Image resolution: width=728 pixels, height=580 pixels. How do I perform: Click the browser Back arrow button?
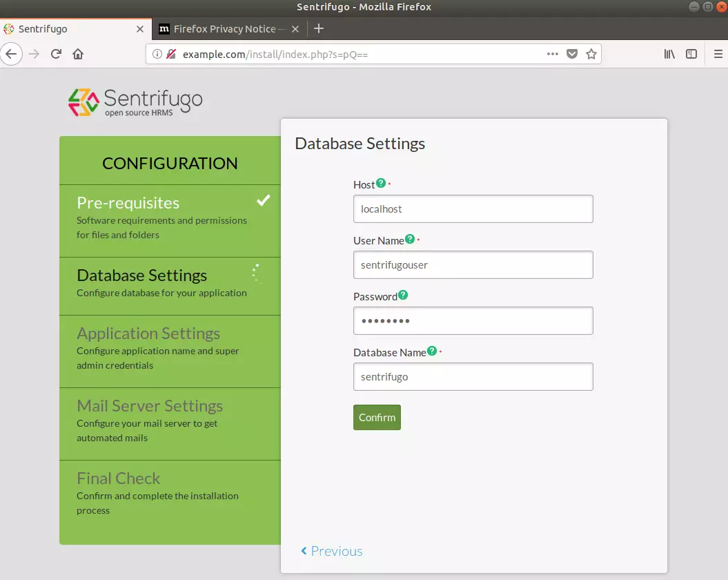coord(11,54)
